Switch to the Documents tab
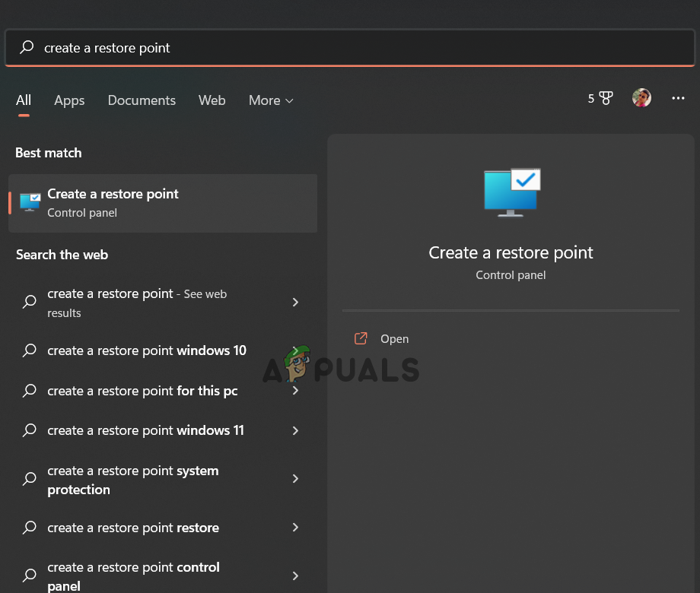 pos(142,100)
